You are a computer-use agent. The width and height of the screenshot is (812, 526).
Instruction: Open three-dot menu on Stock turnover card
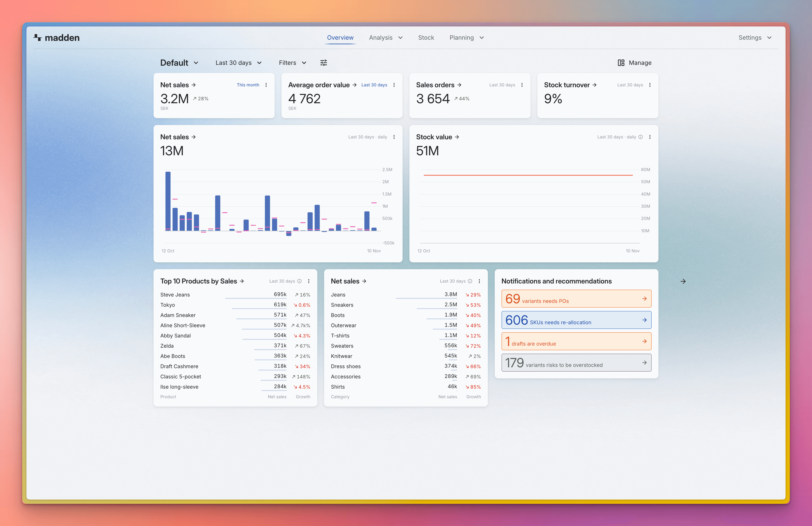click(x=650, y=85)
